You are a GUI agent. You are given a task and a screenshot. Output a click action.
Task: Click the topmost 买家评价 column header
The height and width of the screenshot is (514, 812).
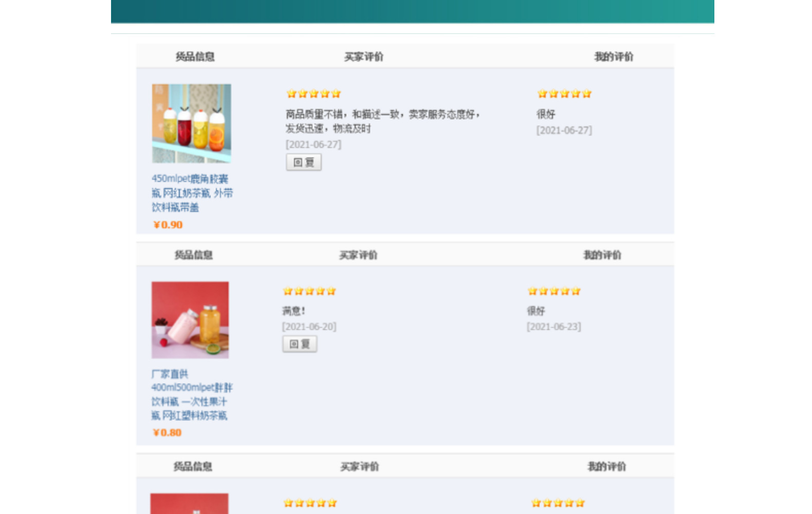[363, 57]
